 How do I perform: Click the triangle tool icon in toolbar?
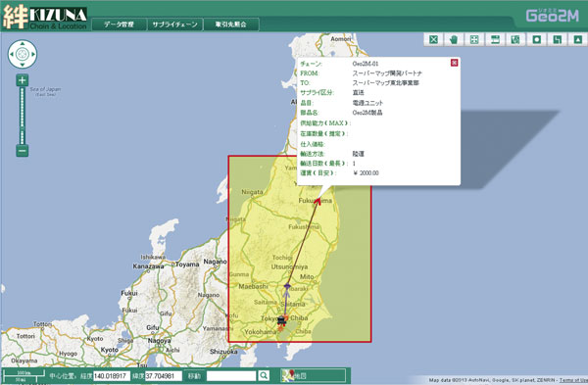tap(578, 39)
